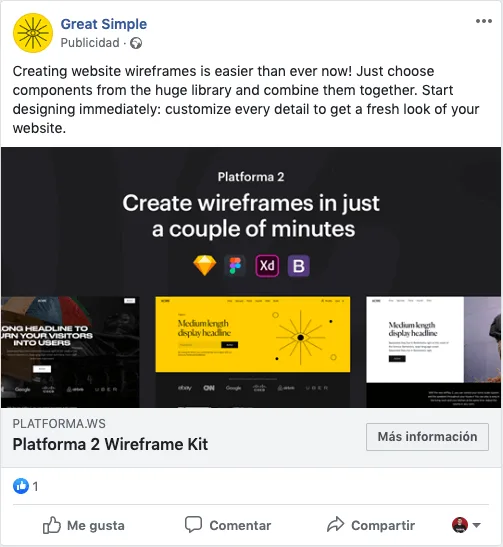Image resolution: width=503 pixels, height=547 pixels.
Task: Click the Más información button
Action: click(427, 437)
